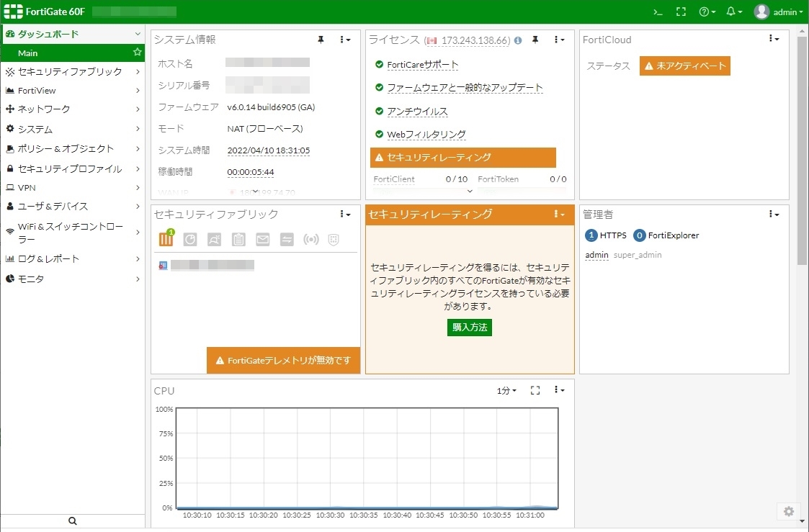Click system time 2022/04/10 18:31:05
Screen dimensions: 809x532
[268, 150]
